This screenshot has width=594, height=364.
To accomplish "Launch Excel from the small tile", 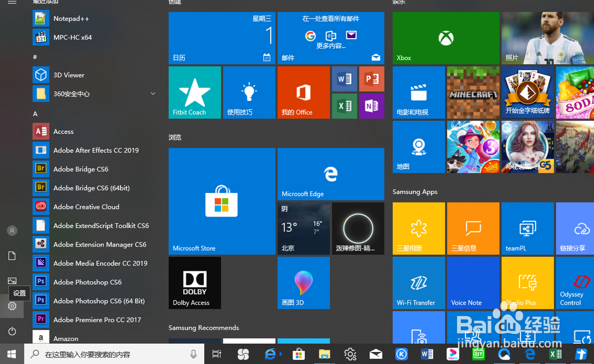I will 345,106.
